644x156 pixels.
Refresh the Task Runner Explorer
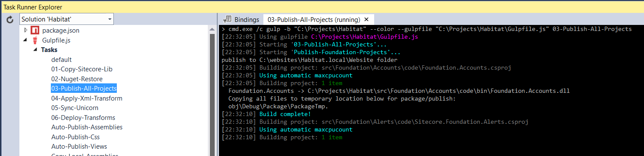click(x=10, y=19)
